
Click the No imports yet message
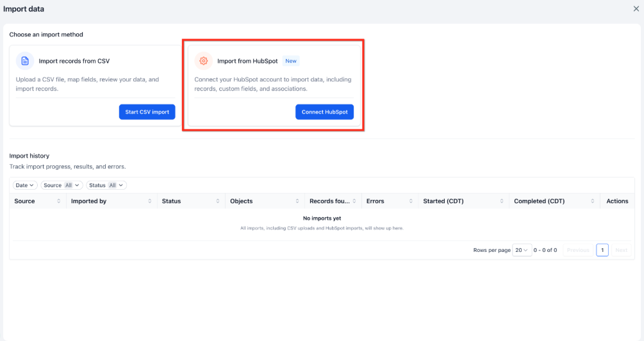[322, 218]
